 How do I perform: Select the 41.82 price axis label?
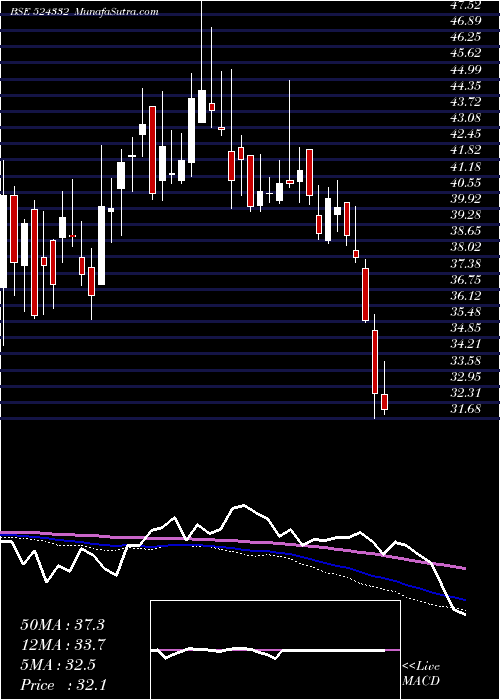tap(466, 150)
